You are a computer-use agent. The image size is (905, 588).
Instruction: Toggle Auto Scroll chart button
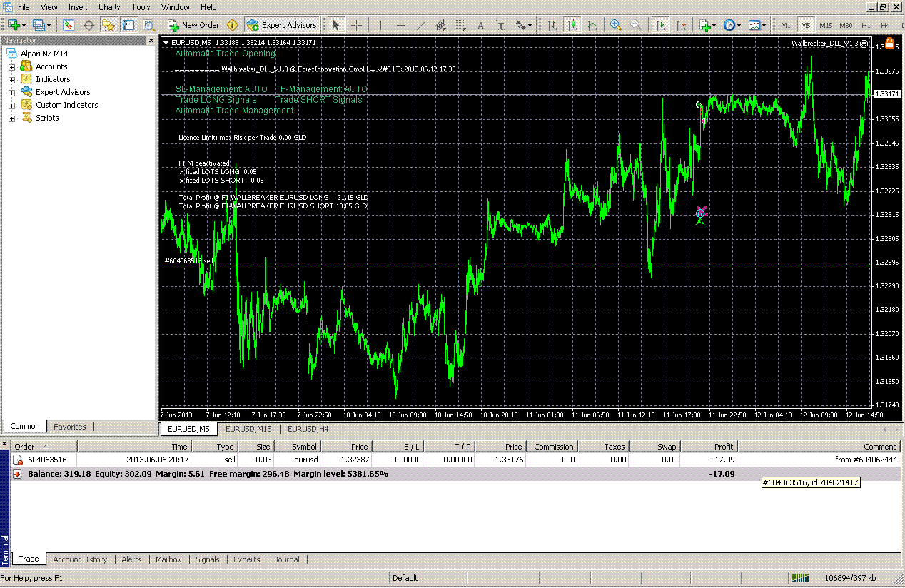click(x=661, y=25)
